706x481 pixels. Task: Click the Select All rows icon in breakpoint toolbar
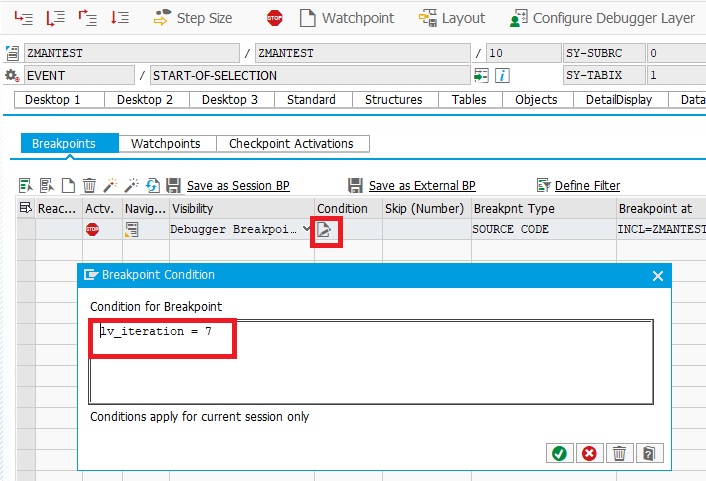click(x=26, y=185)
